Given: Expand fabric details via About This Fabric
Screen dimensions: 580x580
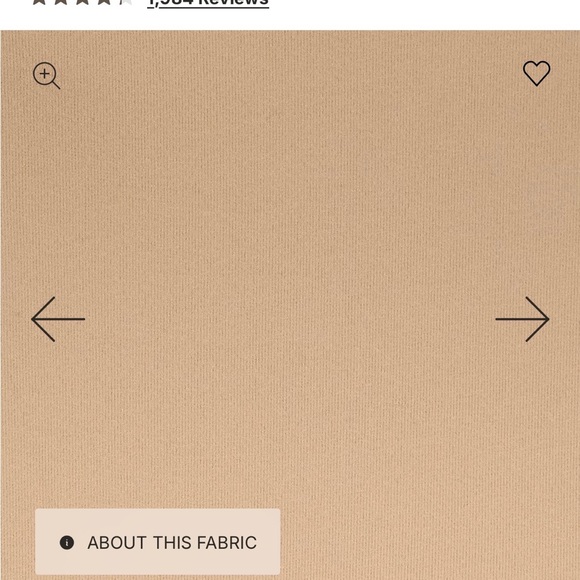Looking at the screenshot, I should (158, 542).
